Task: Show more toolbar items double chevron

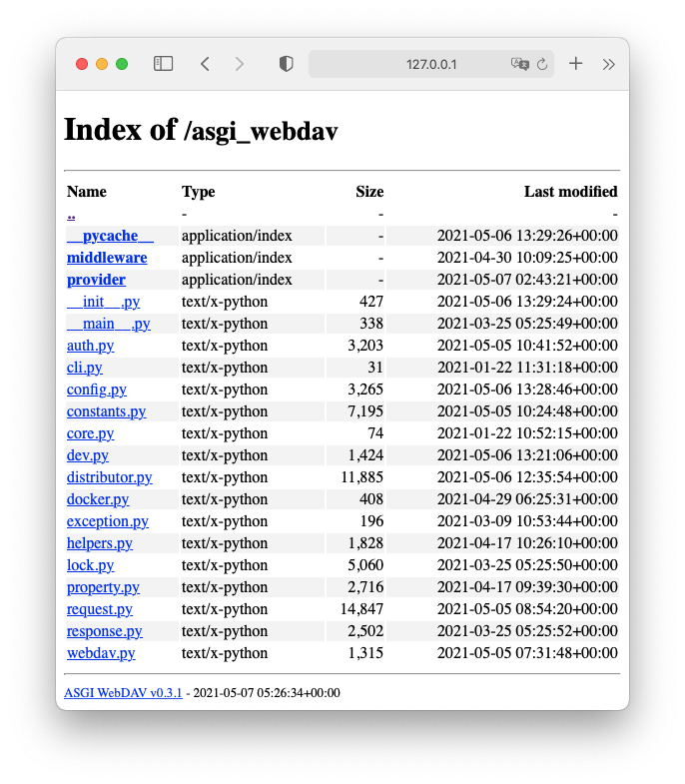Action: point(608,64)
